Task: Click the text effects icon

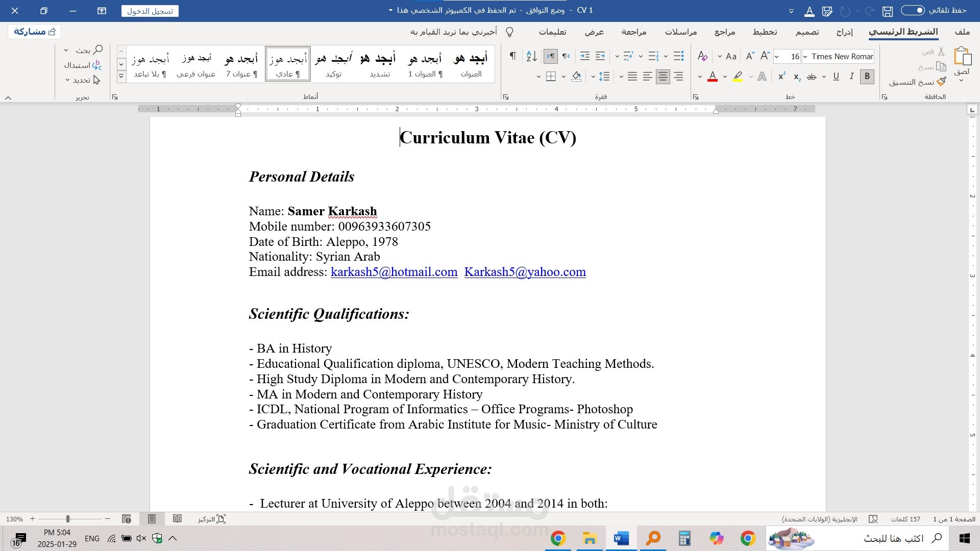Action: point(762,77)
